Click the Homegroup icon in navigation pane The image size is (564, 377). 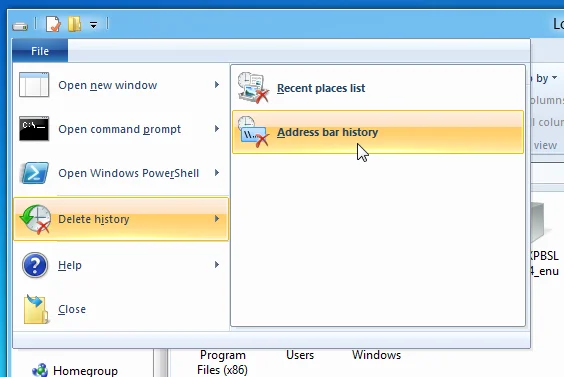[x=40, y=371]
